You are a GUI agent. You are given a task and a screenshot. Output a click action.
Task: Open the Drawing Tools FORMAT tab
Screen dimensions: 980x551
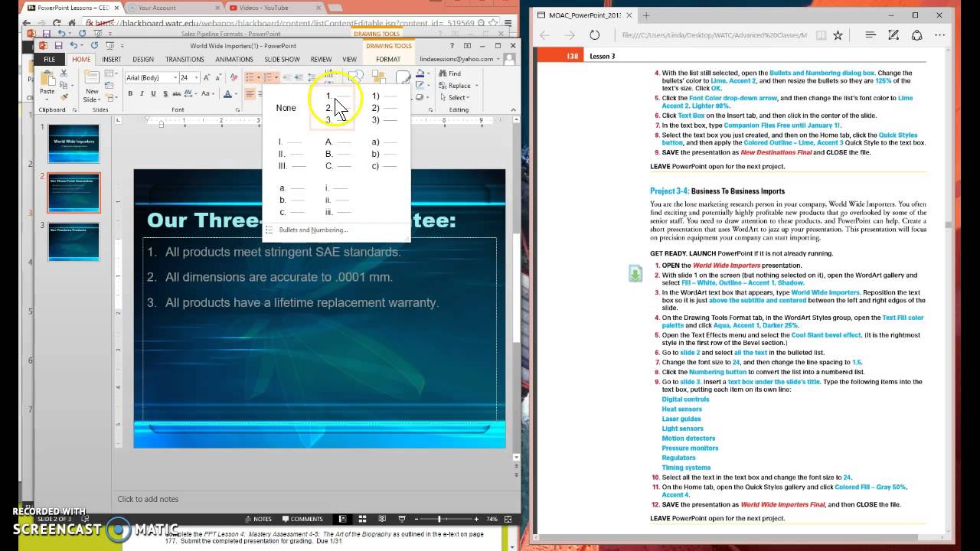[x=388, y=59]
